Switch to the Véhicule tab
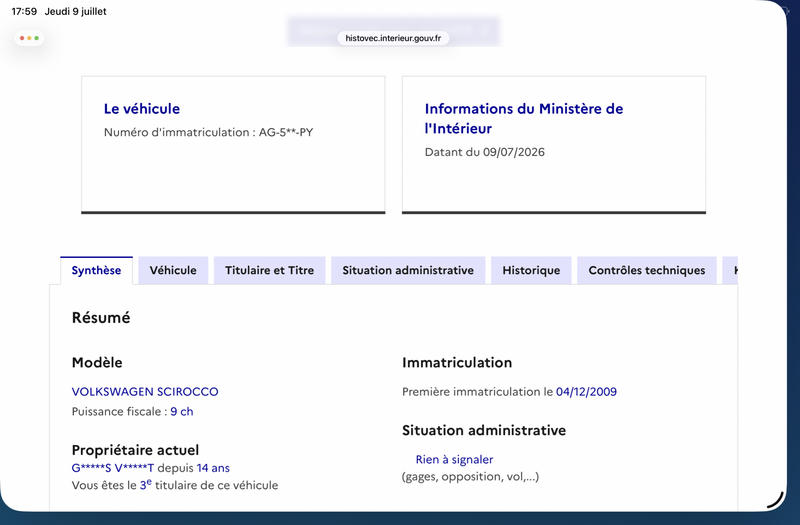 click(x=173, y=270)
